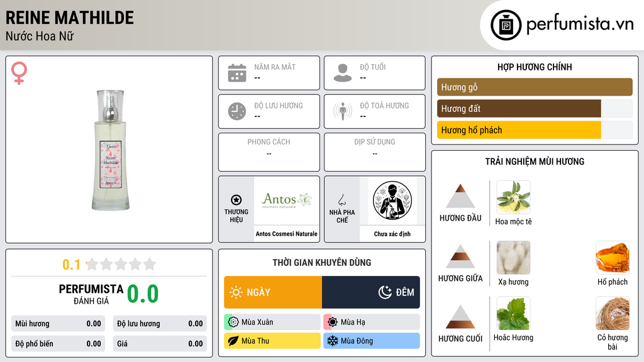This screenshot has height=362, width=644.
Task: Click the Perfumista đánh giá label
Action: pos(91,294)
